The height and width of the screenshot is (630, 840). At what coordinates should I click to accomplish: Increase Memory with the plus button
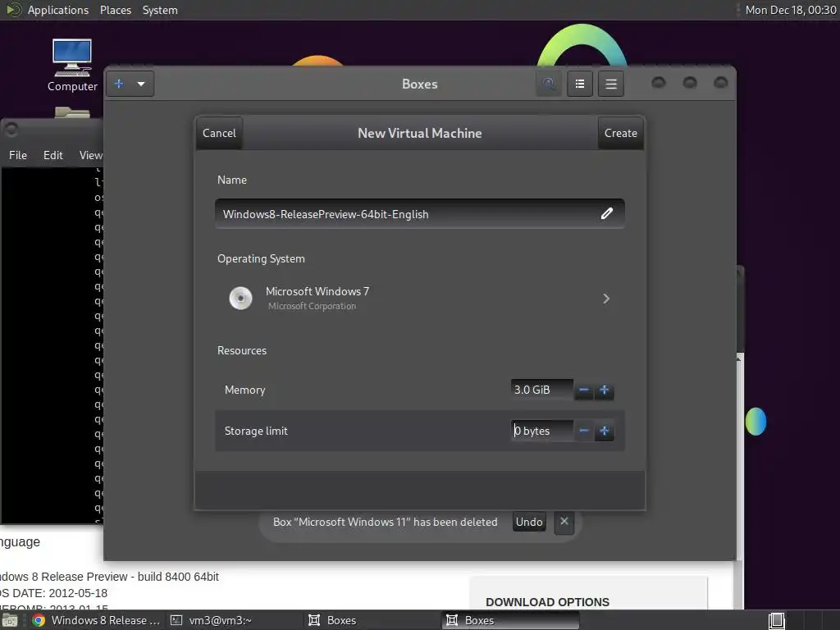click(605, 390)
